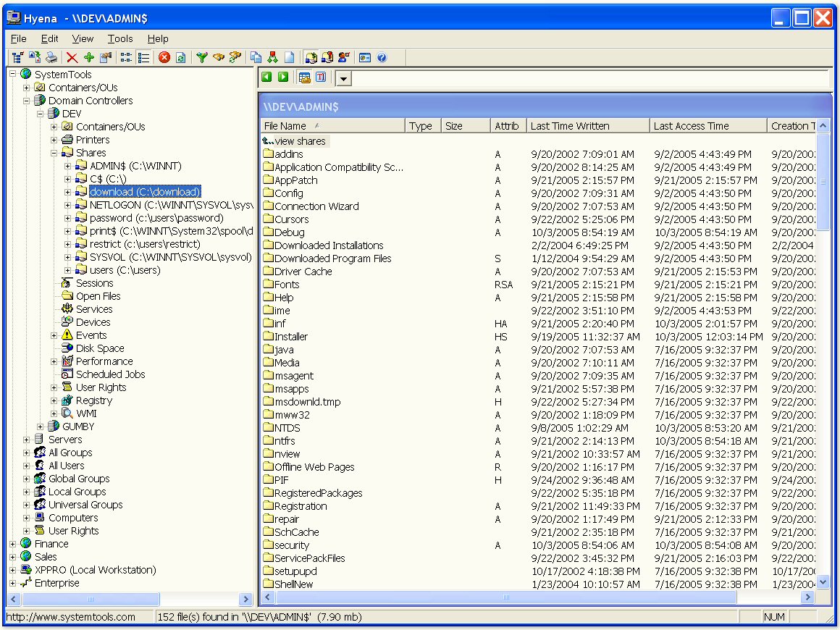
Task: Click the green forward arrow button
Action: click(283, 77)
